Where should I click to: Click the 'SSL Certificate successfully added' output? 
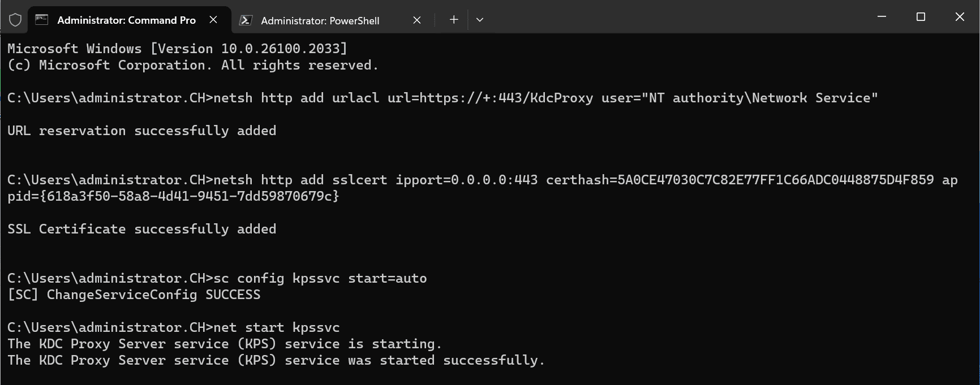pos(141,229)
